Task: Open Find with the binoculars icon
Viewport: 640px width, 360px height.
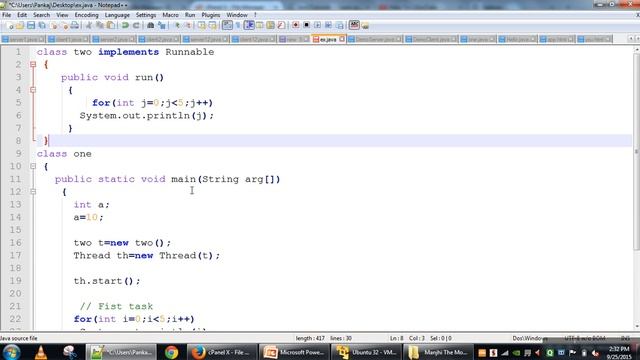Action: point(151,25)
